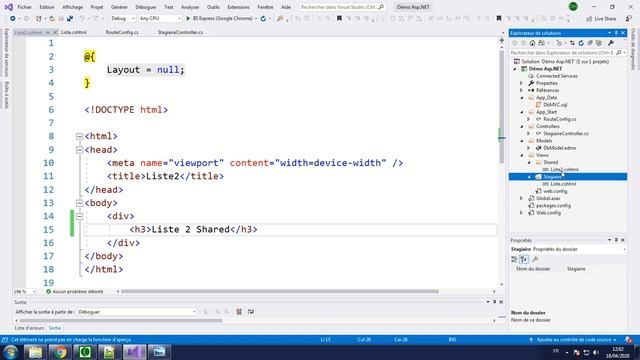Click the clear all output icon in Sortie panel

point(239,312)
